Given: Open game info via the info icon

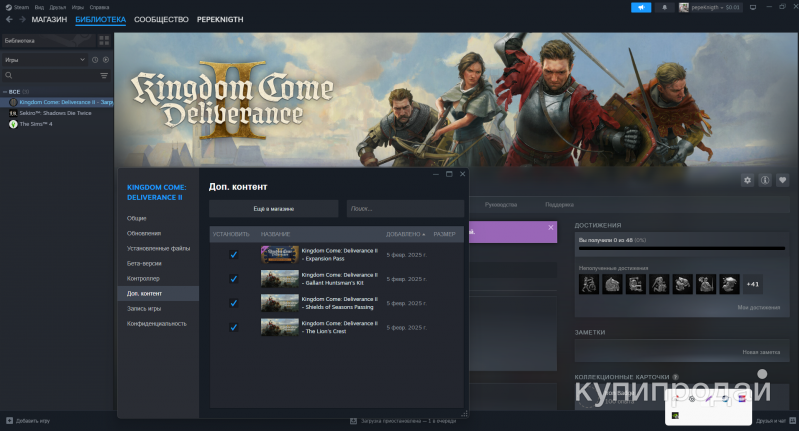Looking at the screenshot, I should pyautogui.click(x=765, y=180).
